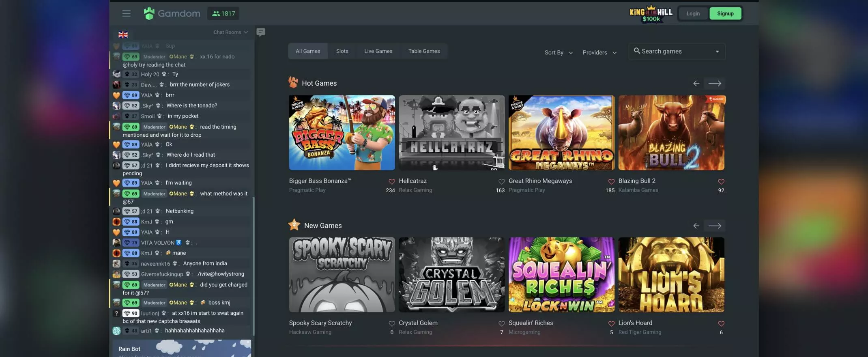
Task: Open the Squealin' Riches thumbnail
Action: coord(561,275)
